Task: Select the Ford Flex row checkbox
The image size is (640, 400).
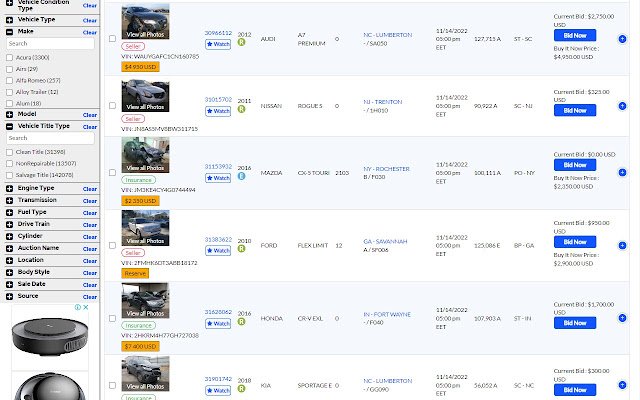Action: [x=112, y=245]
